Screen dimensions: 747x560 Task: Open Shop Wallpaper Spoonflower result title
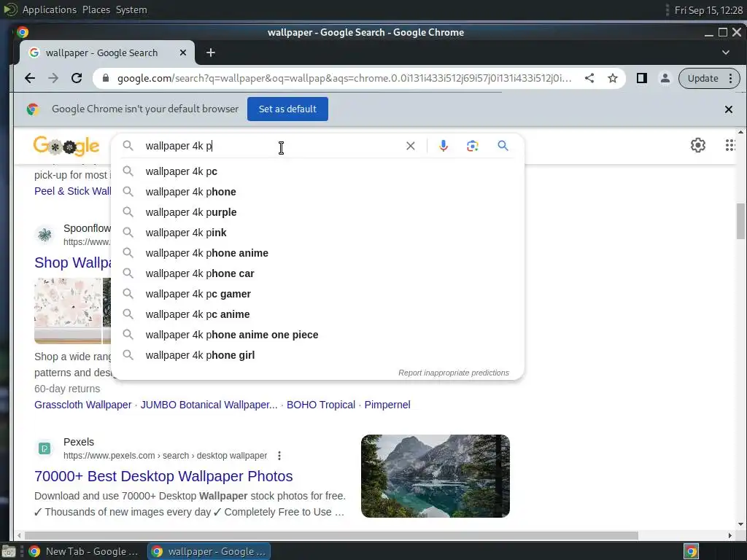(x=72, y=262)
